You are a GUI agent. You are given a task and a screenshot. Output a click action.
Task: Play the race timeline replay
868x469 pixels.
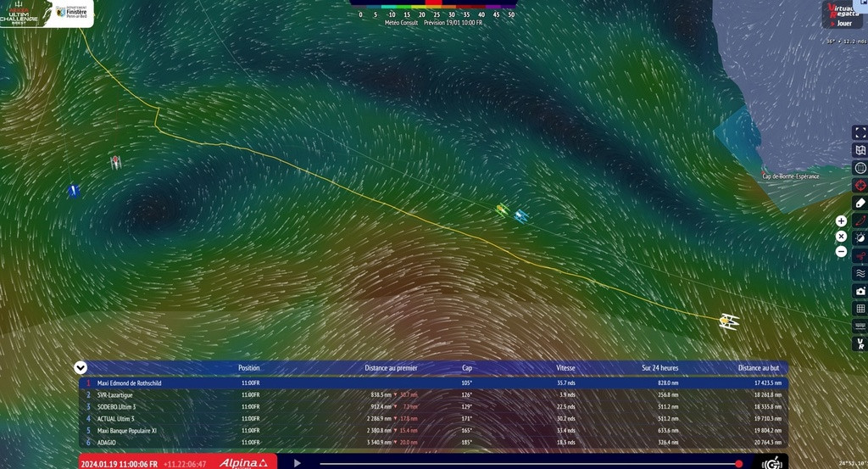pyautogui.click(x=298, y=463)
